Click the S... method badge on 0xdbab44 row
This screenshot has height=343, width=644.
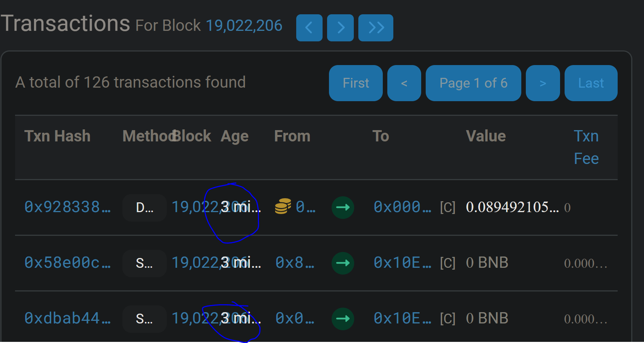coord(144,319)
